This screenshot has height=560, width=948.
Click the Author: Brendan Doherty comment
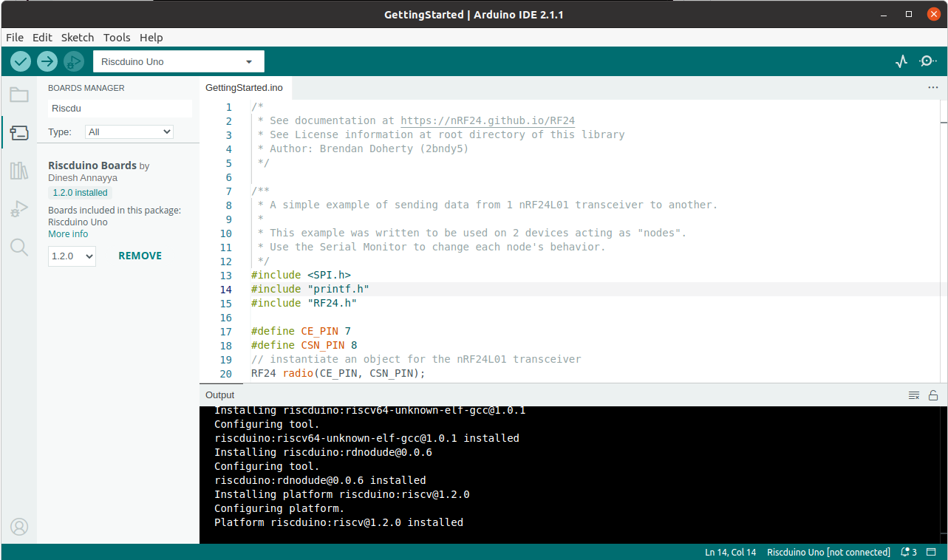pos(363,148)
